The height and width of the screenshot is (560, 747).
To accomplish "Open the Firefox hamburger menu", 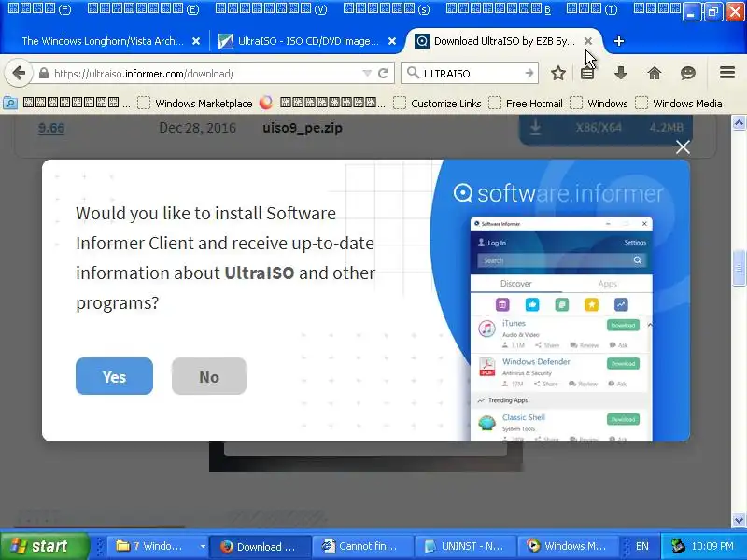I will pos(727,73).
